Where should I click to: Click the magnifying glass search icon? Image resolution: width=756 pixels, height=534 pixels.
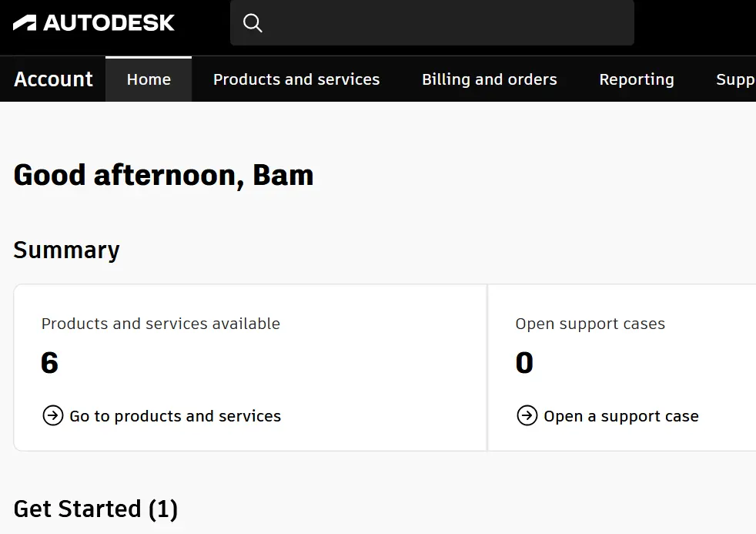(x=253, y=22)
